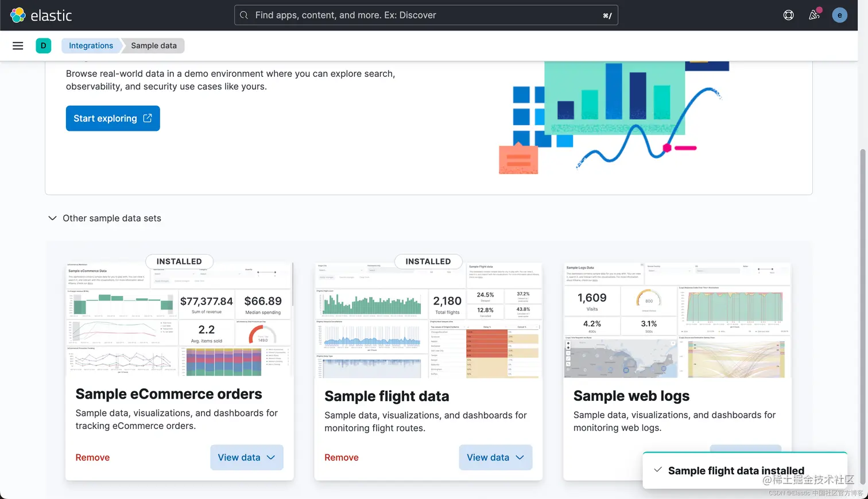Open View data dropdown for eCommerce orders
Screen dimensions: 868x499
click(x=247, y=457)
